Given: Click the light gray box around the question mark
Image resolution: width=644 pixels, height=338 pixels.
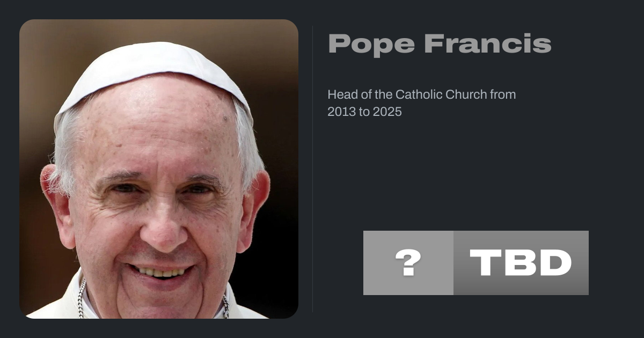Looking at the screenshot, I should (x=408, y=263).
